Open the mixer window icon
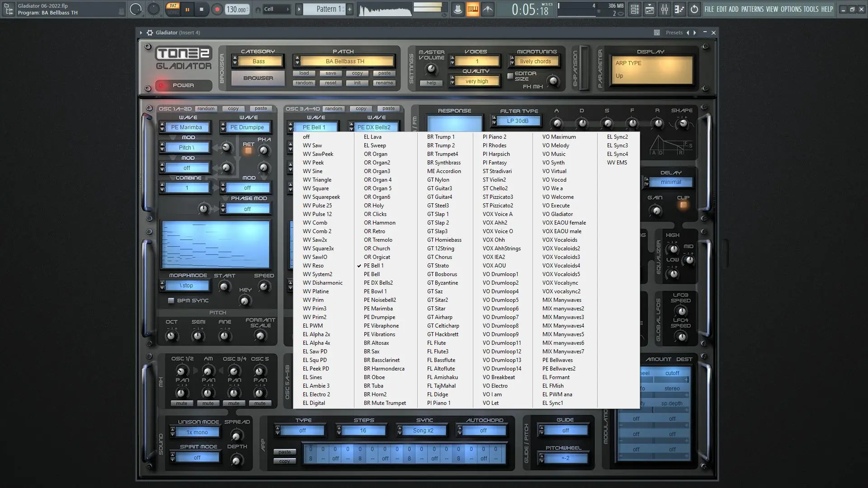868x488 pixels. (664, 9)
